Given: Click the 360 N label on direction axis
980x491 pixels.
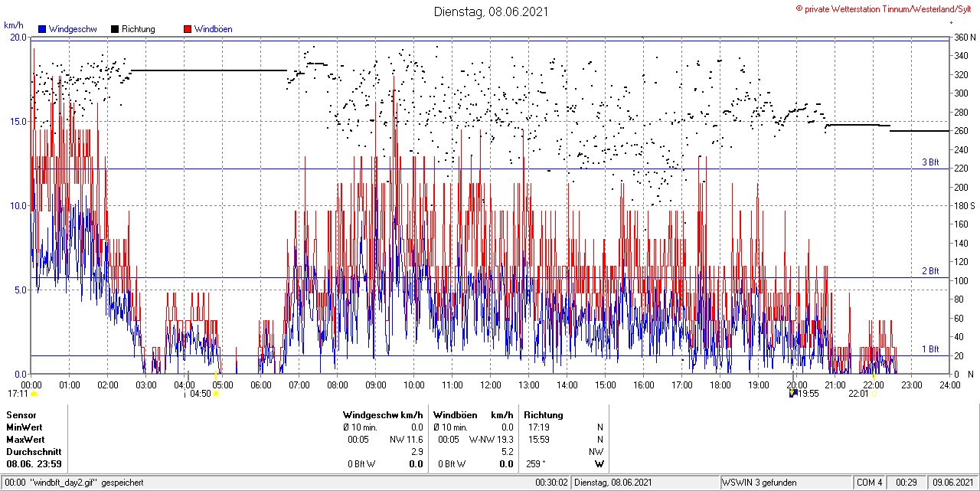Looking at the screenshot, I should tap(964, 38).
